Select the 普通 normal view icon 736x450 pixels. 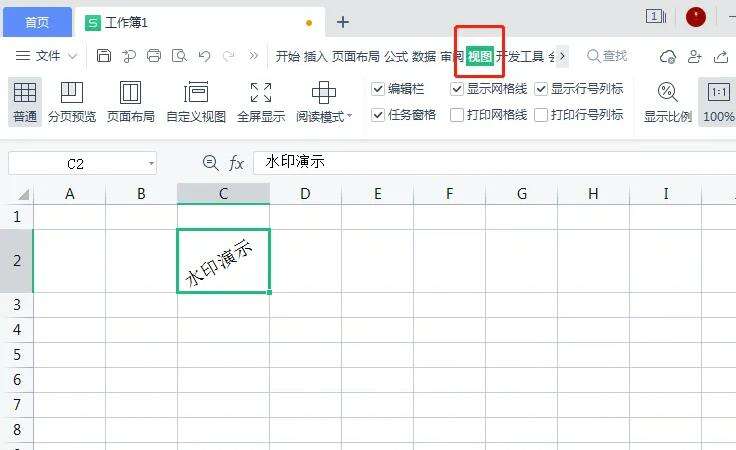click(x=25, y=102)
